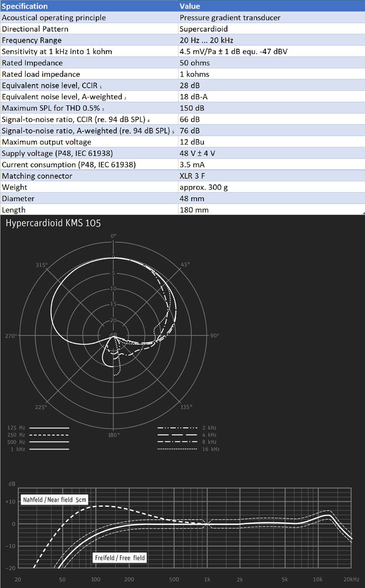Click the 16 kHz dotted line legend entry

point(189,449)
